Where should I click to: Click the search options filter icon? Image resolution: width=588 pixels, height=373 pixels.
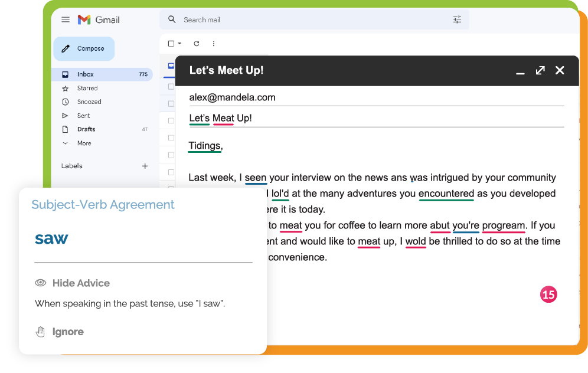pyautogui.click(x=457, y=19)
